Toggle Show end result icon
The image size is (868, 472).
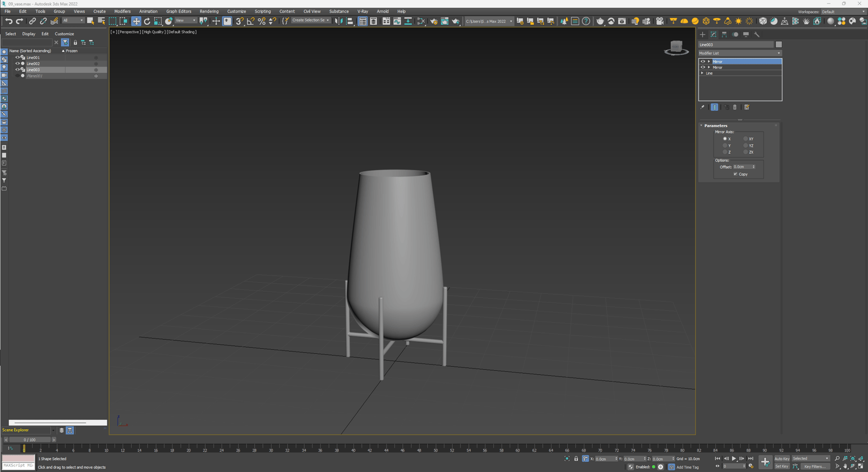pos(714,107)
